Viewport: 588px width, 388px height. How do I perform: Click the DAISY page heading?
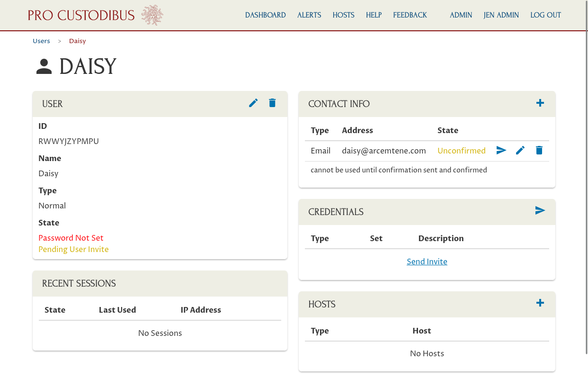click(x=88, y=67)
